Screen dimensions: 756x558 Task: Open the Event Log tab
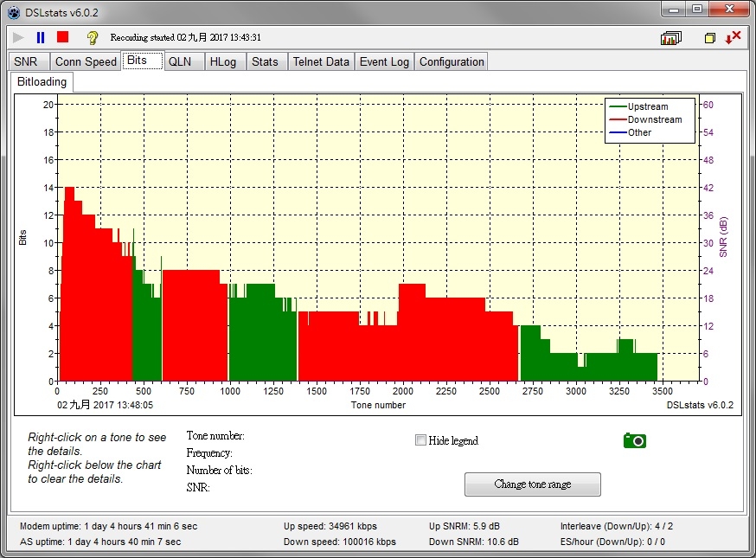pos(384,61)
